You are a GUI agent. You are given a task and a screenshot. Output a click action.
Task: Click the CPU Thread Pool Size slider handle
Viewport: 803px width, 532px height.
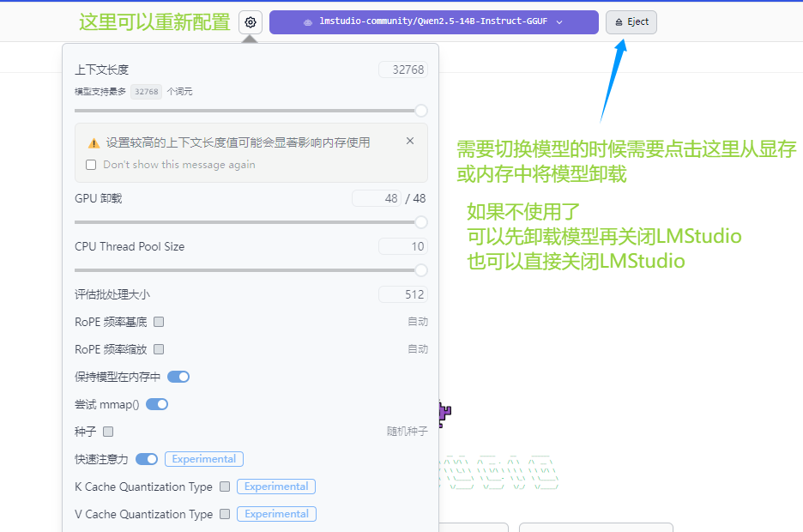(421, 270)
